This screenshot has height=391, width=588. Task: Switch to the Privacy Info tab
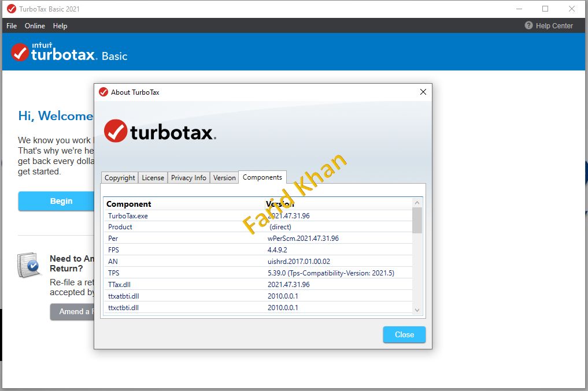188,177
